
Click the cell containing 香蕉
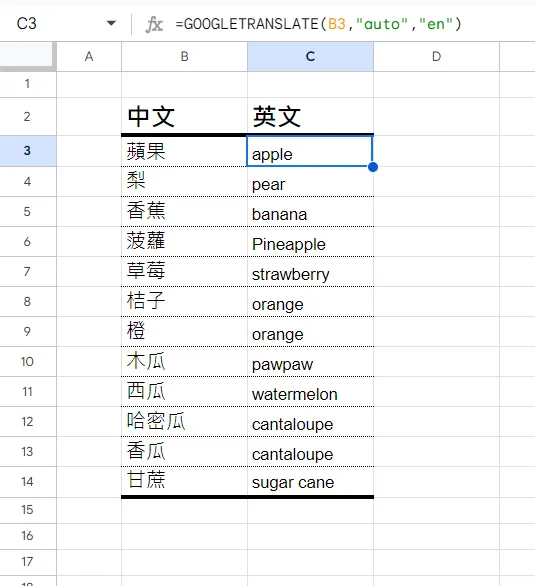[x=185, y=212]
